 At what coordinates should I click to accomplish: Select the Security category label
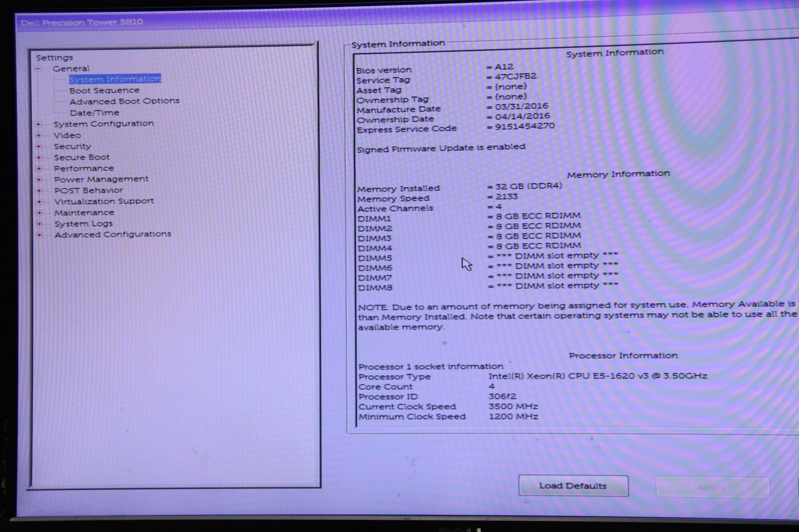72,146
